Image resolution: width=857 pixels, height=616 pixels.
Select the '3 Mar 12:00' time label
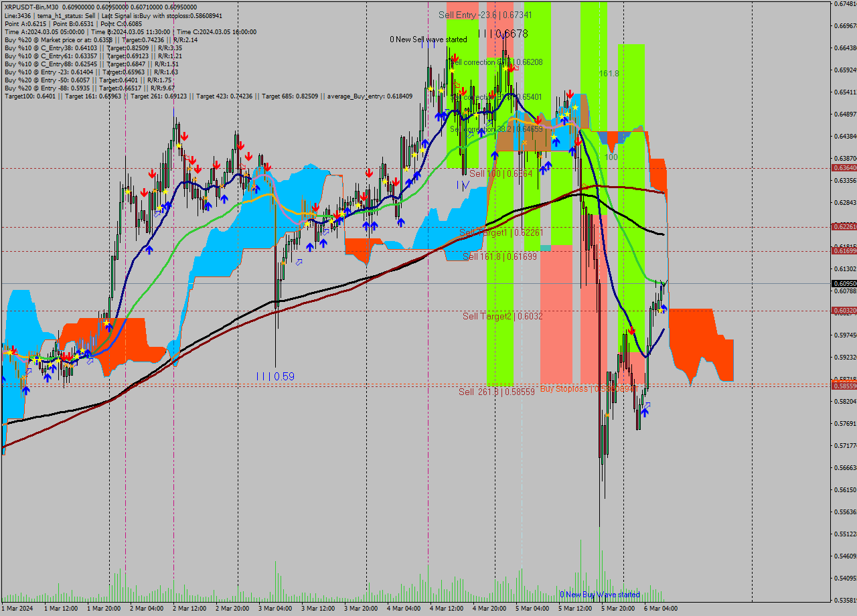click(318, 609)
